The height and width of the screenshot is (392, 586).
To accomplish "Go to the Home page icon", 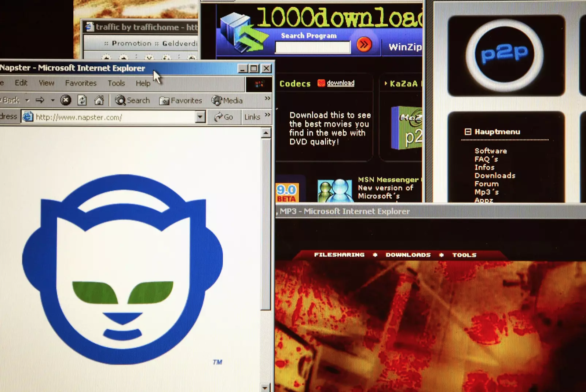I will point(99,100).
